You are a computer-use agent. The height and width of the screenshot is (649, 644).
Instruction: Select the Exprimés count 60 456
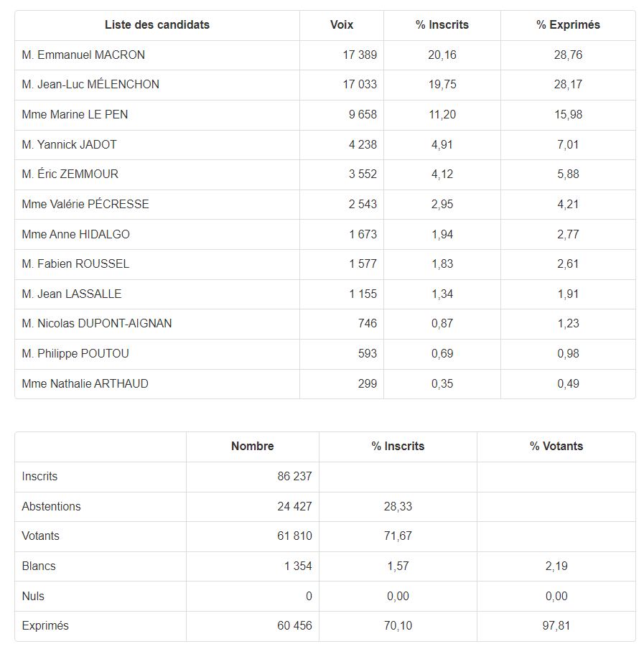point(294,626)
